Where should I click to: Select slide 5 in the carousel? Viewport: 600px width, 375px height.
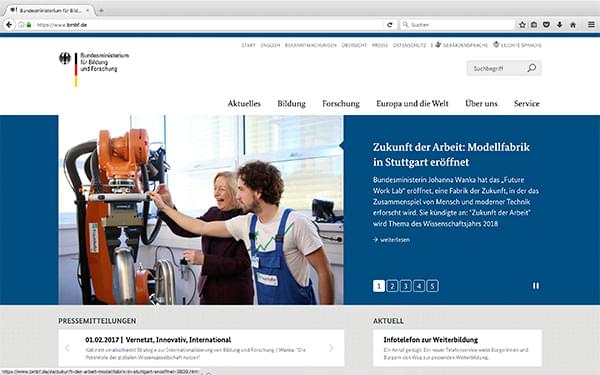(432, 286)
